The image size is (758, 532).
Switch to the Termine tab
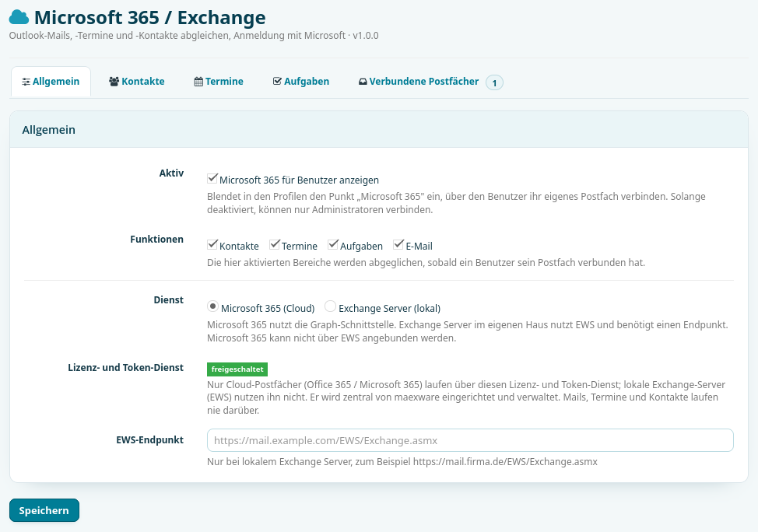point(219,82)
